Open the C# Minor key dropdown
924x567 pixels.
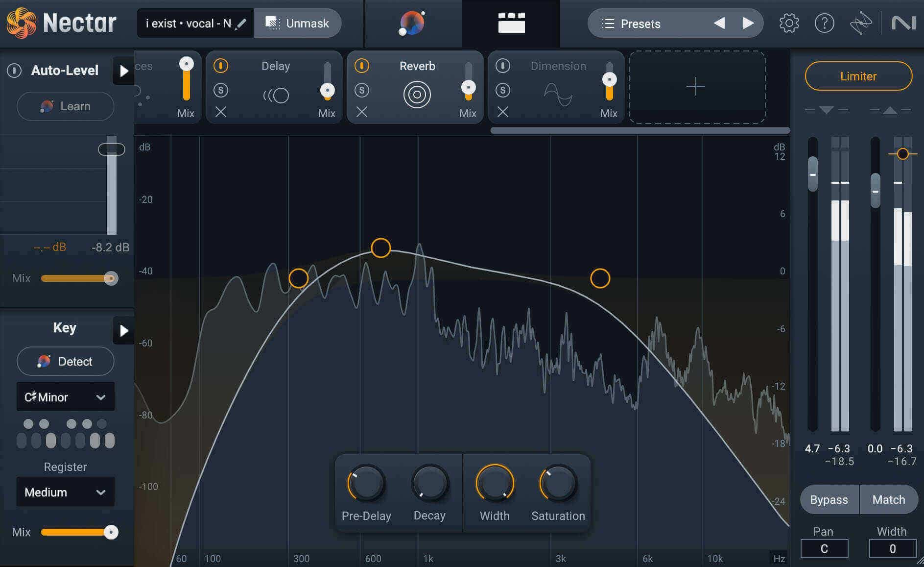[x=66, y=397]
